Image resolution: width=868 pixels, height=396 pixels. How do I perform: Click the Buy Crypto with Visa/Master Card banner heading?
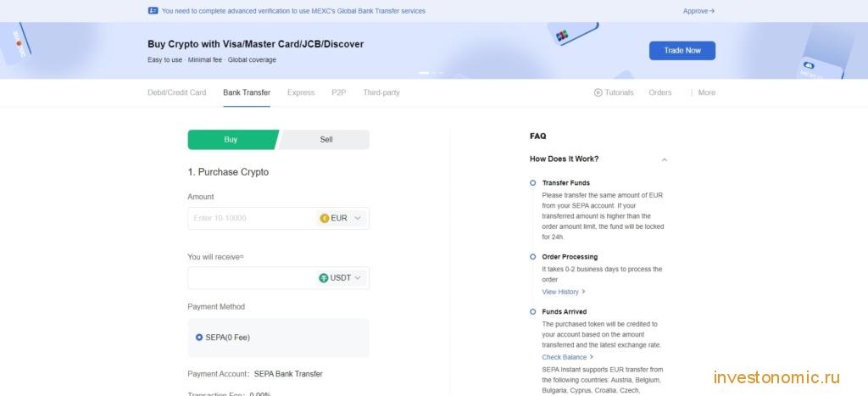tap(256, 44)
